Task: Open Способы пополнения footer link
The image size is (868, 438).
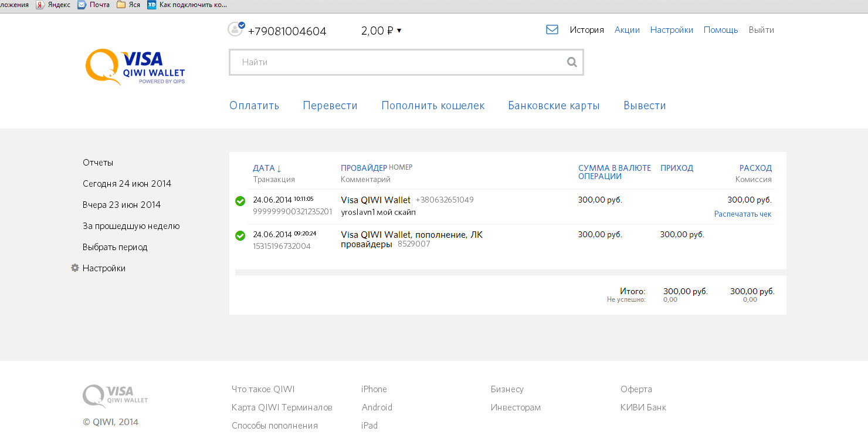Action: tap(274, 426)
